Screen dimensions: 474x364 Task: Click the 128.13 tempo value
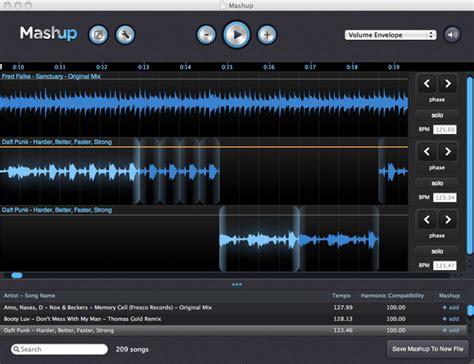click(x=343, y=319)
